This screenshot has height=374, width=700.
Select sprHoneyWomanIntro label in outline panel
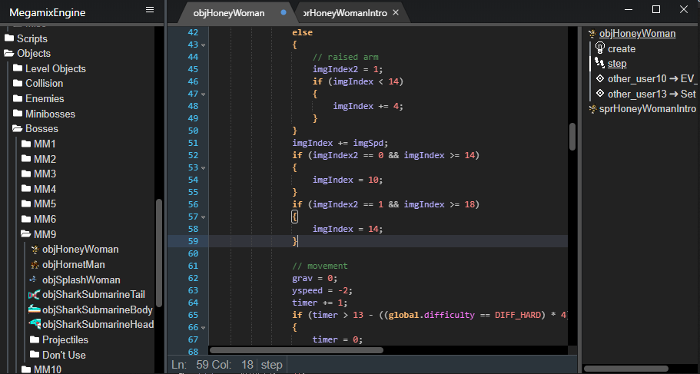(x=647, y=109)
